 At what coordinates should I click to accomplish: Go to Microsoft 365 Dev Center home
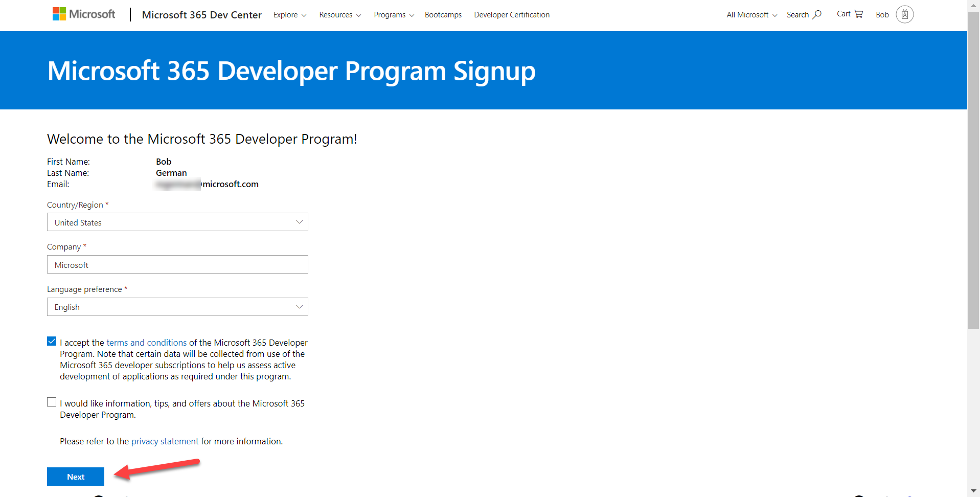[202, 15]
